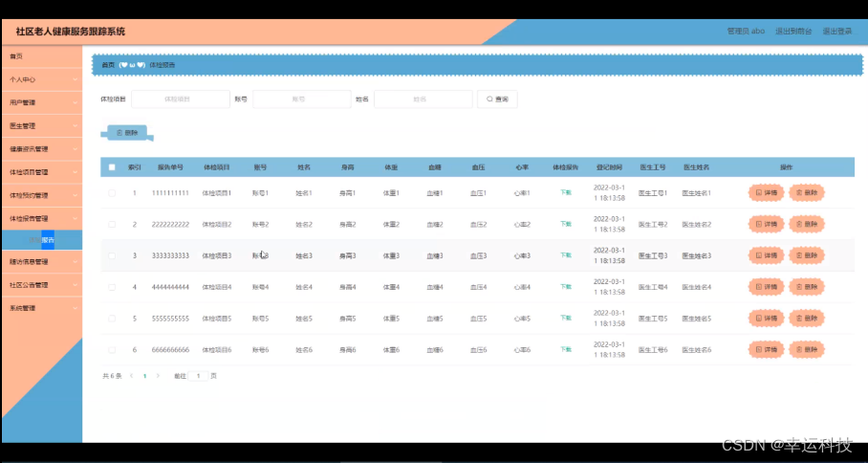Click 管理员 abo in the top bar
The height and width of the screenshot is (463, 868).
(746, 32)
